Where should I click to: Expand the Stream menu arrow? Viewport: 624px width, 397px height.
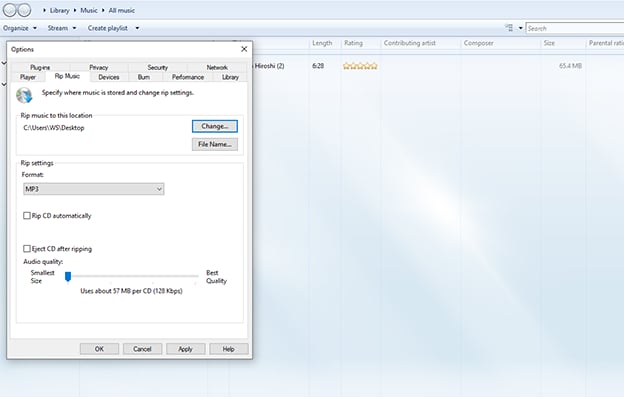coord(74,28)
